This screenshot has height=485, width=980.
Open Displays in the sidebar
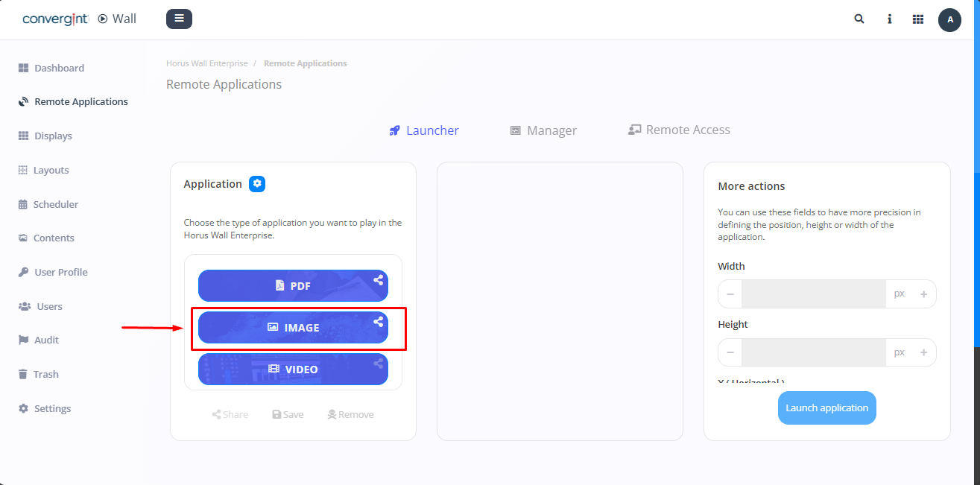[53, 136]
